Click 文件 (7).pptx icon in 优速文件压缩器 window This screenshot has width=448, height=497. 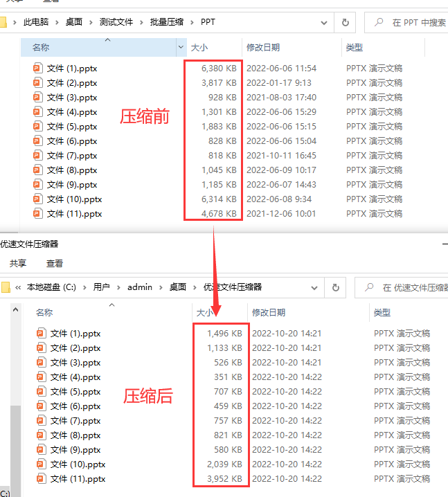click(42, 421)
